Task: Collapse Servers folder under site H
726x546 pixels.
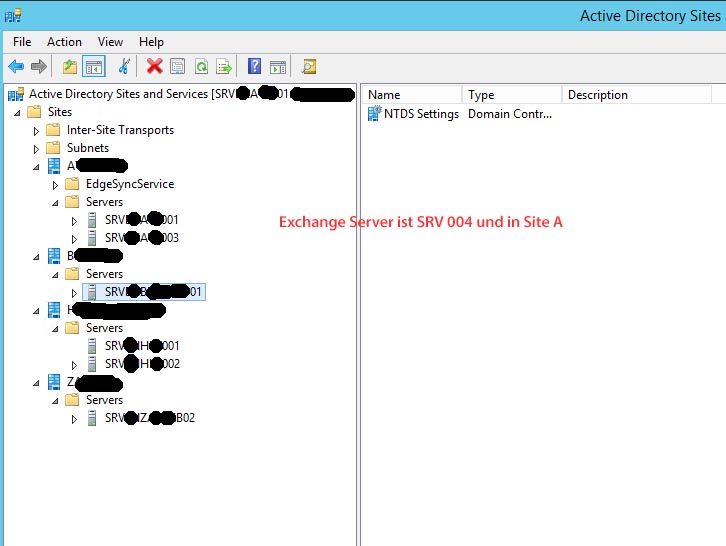Action: (x=56, y=329)
